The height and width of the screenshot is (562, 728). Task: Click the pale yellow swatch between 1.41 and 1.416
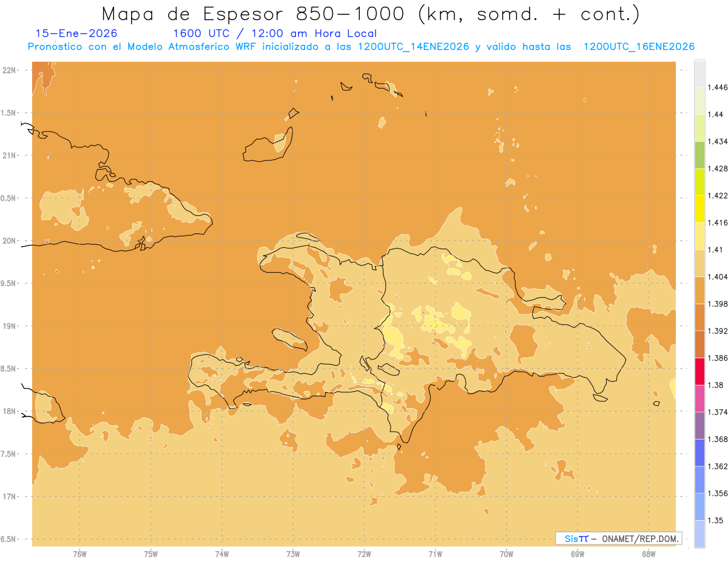click(699, 236)
